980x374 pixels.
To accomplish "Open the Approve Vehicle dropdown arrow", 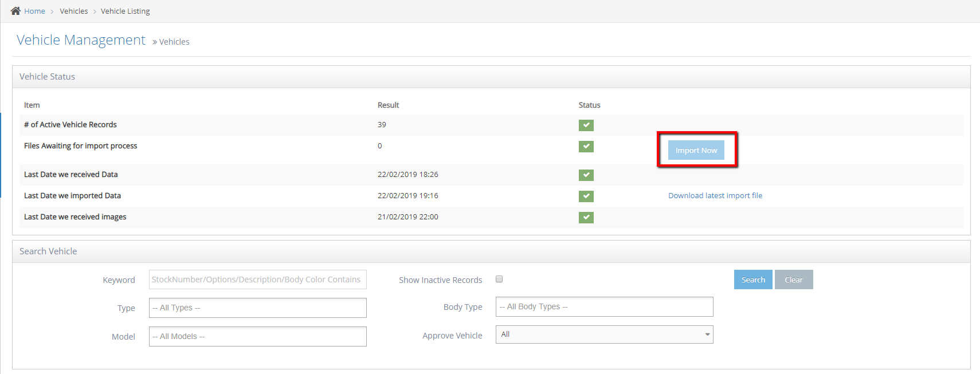I will pyautogui.click(x=707, y=334).
